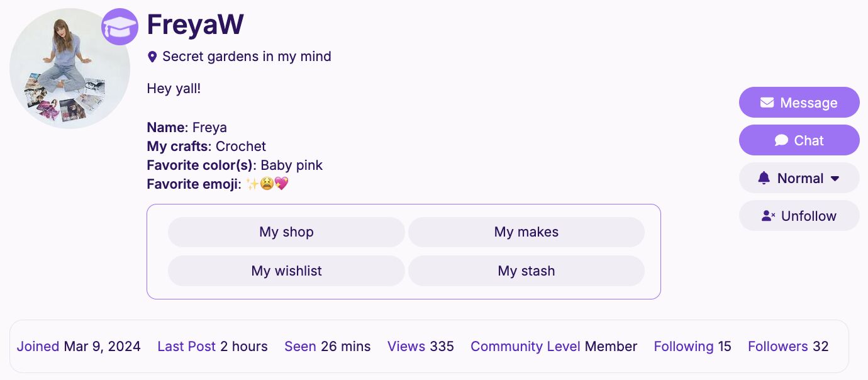
Task: Open the My makes link
Action: [526, 232]
